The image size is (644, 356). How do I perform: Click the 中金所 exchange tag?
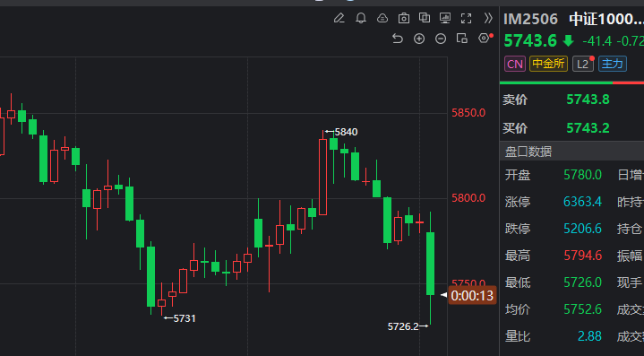tap(548, 64)
